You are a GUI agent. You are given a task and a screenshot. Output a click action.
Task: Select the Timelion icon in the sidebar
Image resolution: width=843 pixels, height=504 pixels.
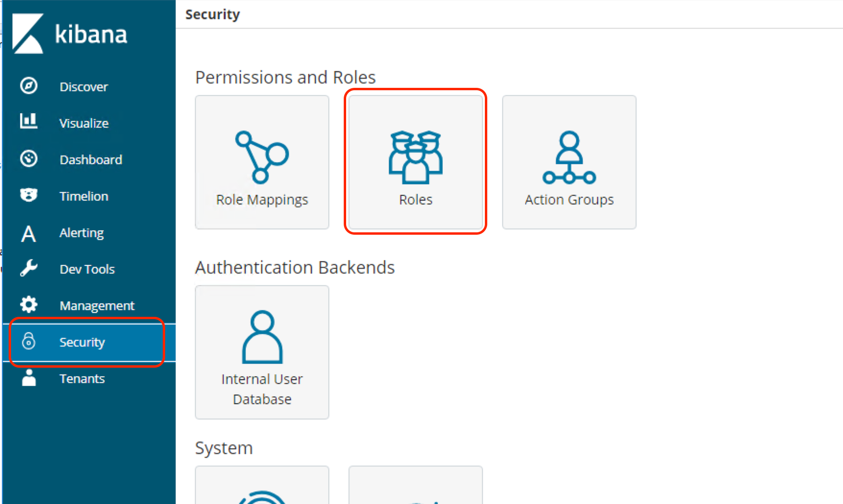[29, 195]
